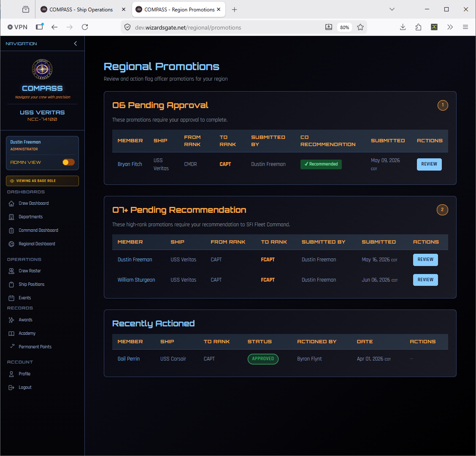Click the O7+ pending count badge 2

(442, 209)
